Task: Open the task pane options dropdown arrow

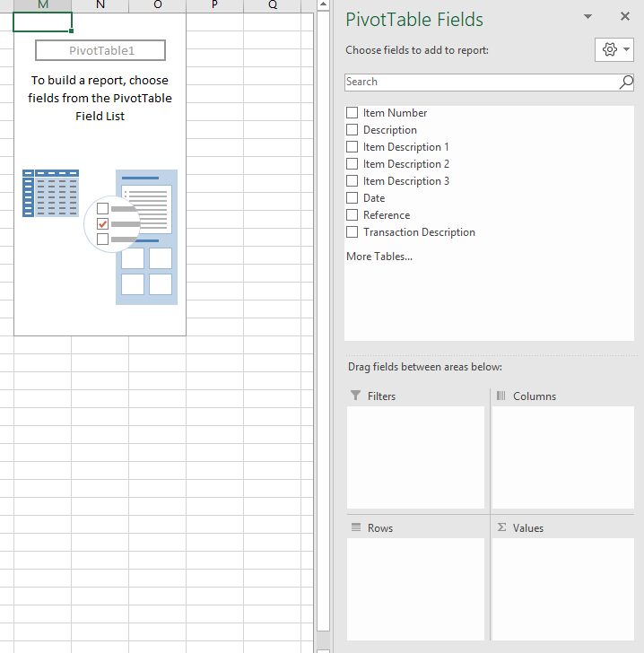Action: (x=587, y=17)
